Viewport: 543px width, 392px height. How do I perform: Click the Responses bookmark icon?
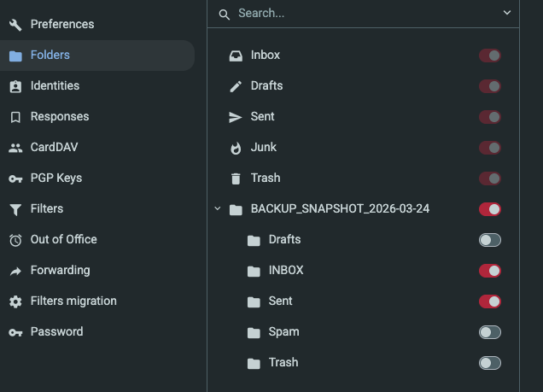coord(15,117)
